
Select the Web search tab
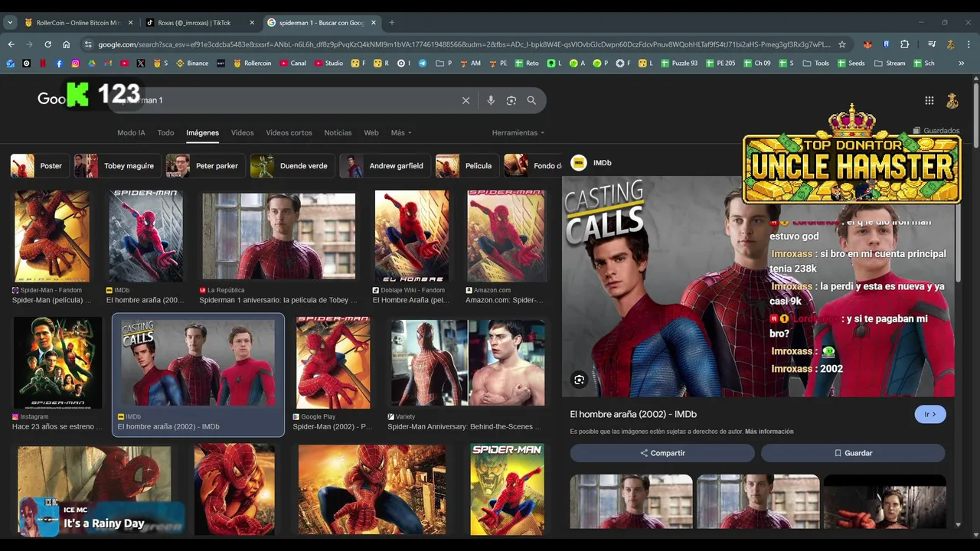point(371,132)
